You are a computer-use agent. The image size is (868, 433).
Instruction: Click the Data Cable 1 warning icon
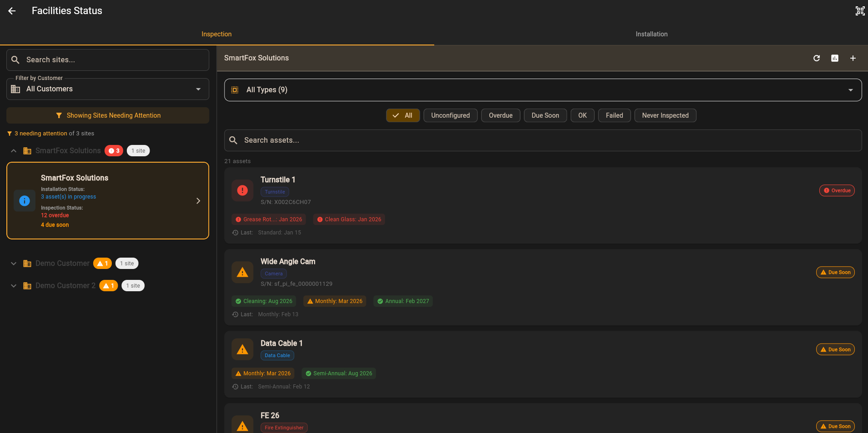click(x=242, y=349)
